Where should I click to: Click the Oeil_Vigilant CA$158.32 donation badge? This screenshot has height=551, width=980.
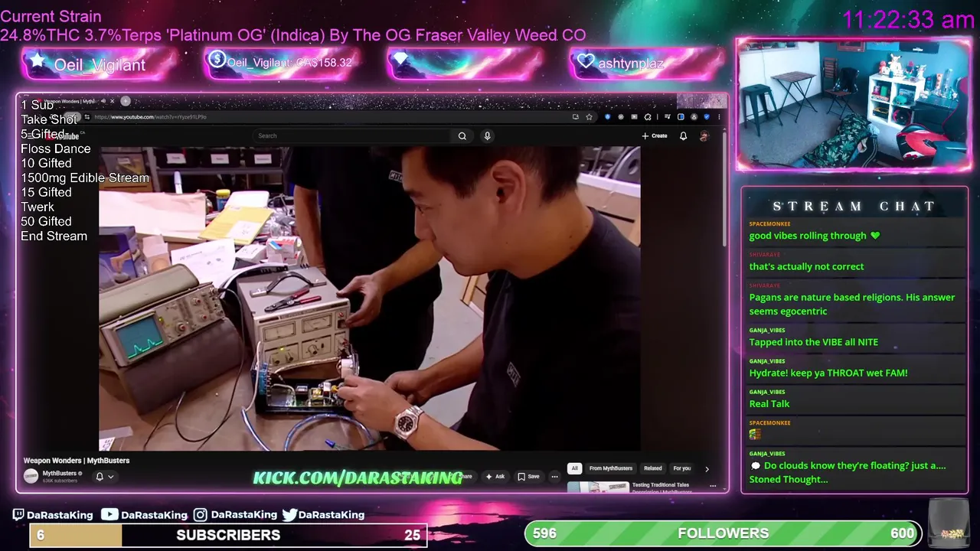pyautogui.click(x=282, y=64)
